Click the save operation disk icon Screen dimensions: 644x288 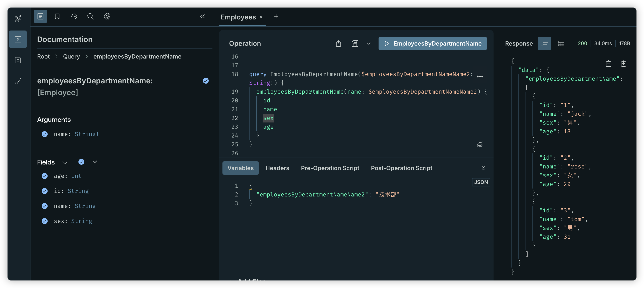coord(355,43)
